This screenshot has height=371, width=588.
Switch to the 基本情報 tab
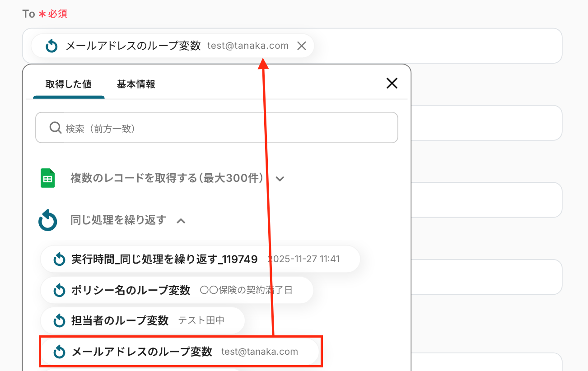click(136, 84)
